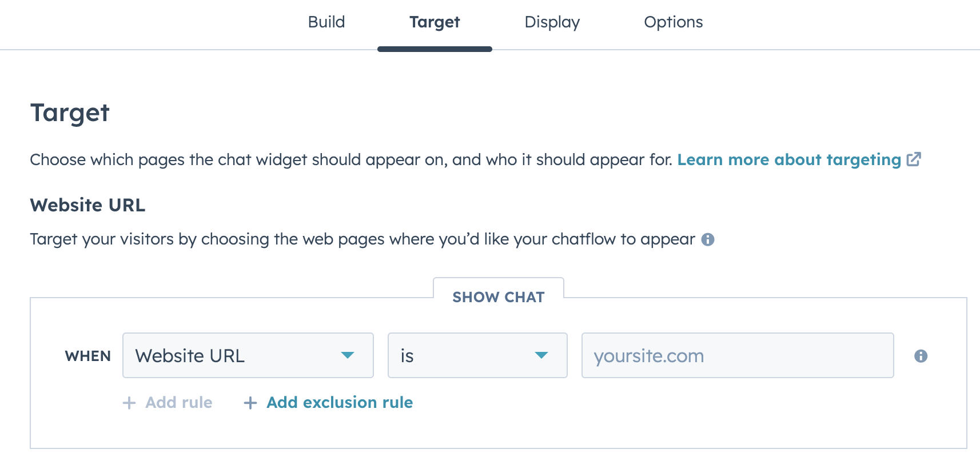Image resolution: width=980 pixels, height=465 pixels.
Task: Click the Website URL section heading
Action: 87,205
